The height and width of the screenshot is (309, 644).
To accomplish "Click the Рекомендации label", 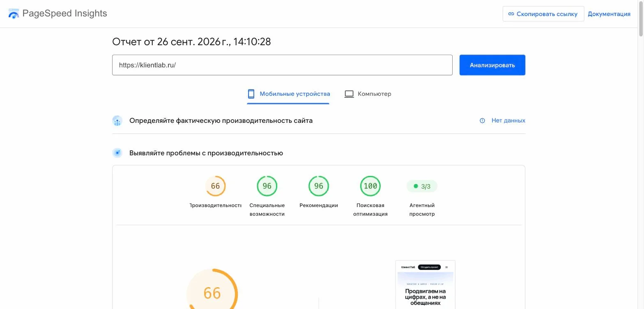I will point(319,205).
